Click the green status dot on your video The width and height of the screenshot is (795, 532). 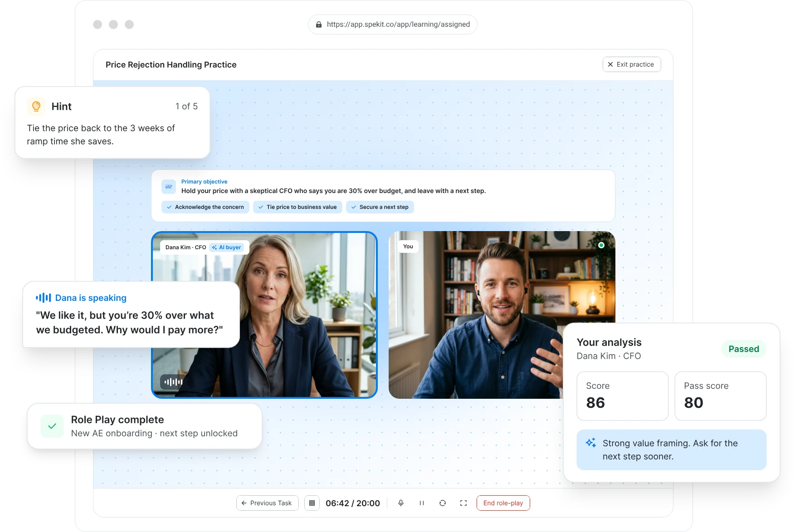pyautogui.click(x=601, y=245)
